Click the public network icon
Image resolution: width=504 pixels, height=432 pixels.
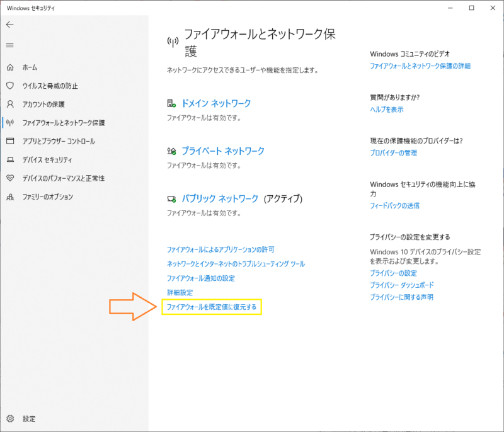[171, 199]
